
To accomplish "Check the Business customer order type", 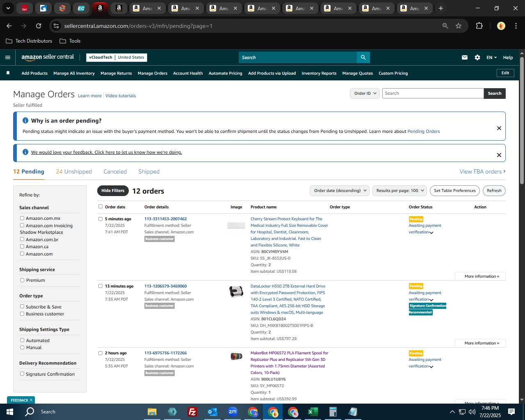I will tap(22, 314).
